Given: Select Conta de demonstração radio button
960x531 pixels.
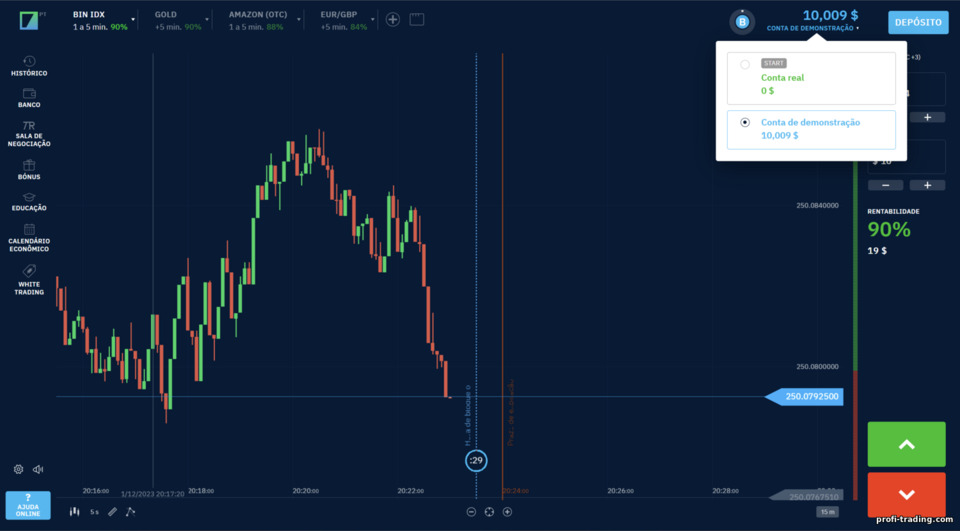Looking at the screenshot, I should click(744, 122).
